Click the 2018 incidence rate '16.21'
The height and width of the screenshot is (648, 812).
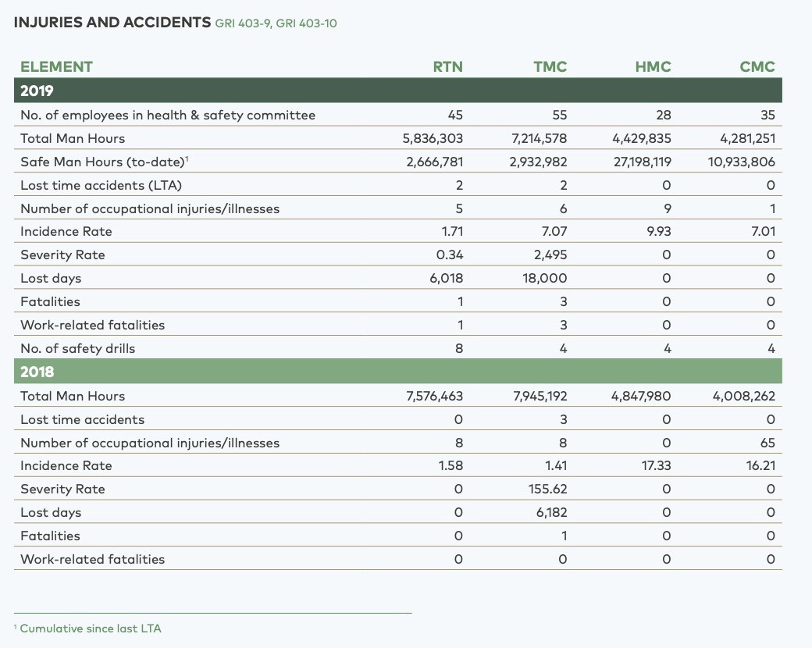coord(760,465)
